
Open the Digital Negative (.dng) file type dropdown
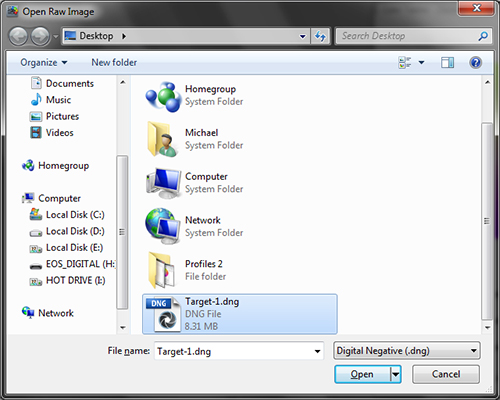[407, 351]
